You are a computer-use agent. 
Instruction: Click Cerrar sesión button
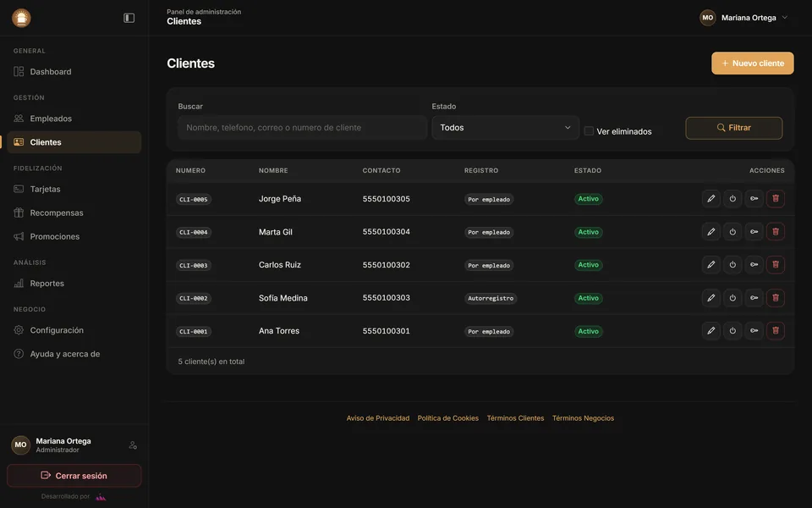point(74,476)
